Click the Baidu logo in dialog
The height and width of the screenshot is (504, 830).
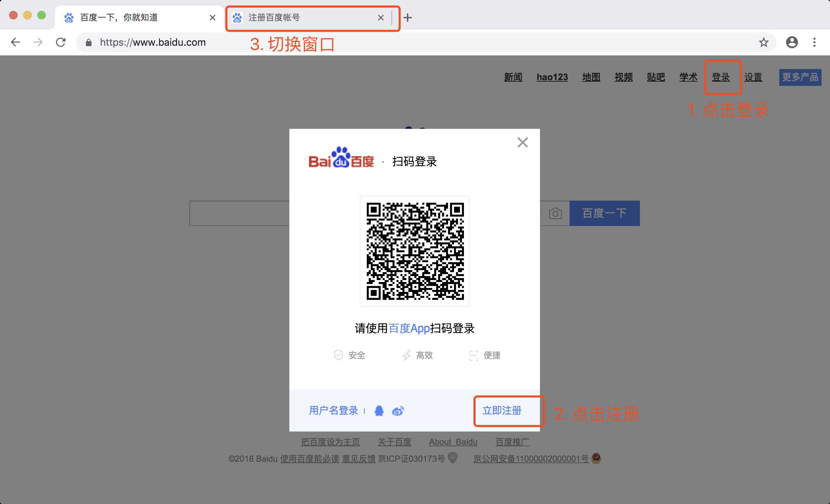coord(341,158)
